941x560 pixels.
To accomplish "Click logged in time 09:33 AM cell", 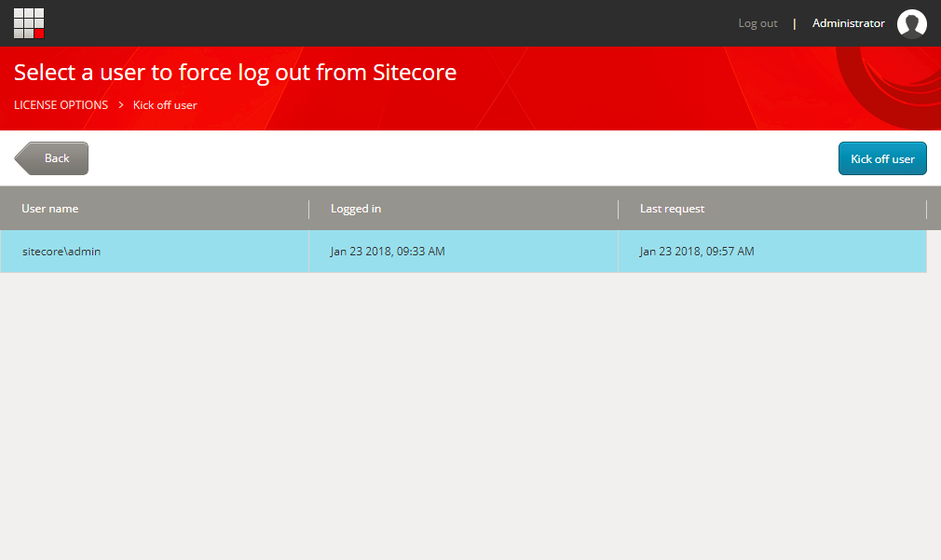I will pyautogui.click(x=463, y=252).
